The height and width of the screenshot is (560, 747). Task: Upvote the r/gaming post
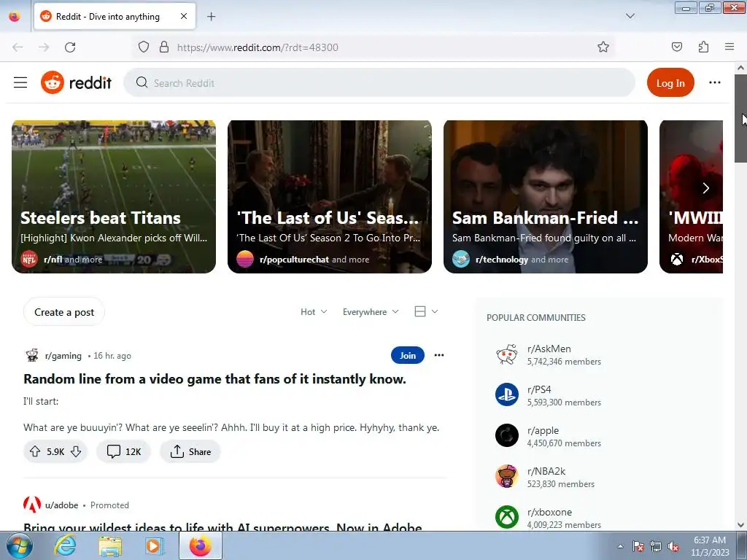pos(35,451)
